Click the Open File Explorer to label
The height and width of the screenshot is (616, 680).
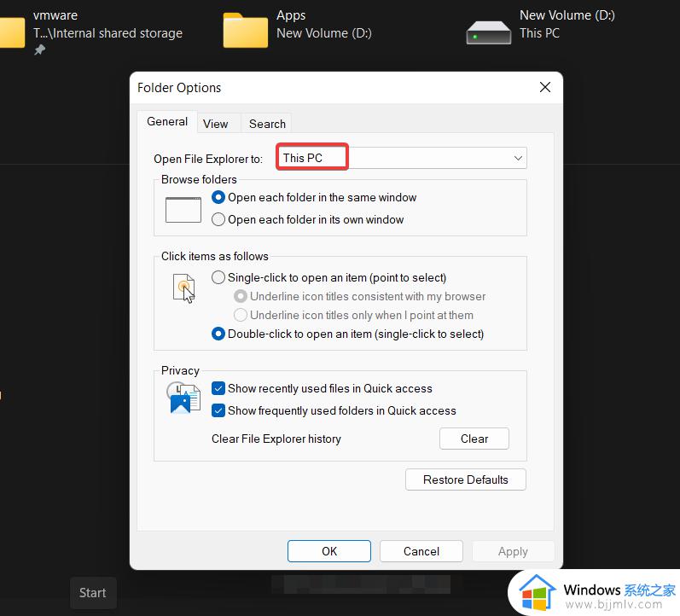[208, 159]
